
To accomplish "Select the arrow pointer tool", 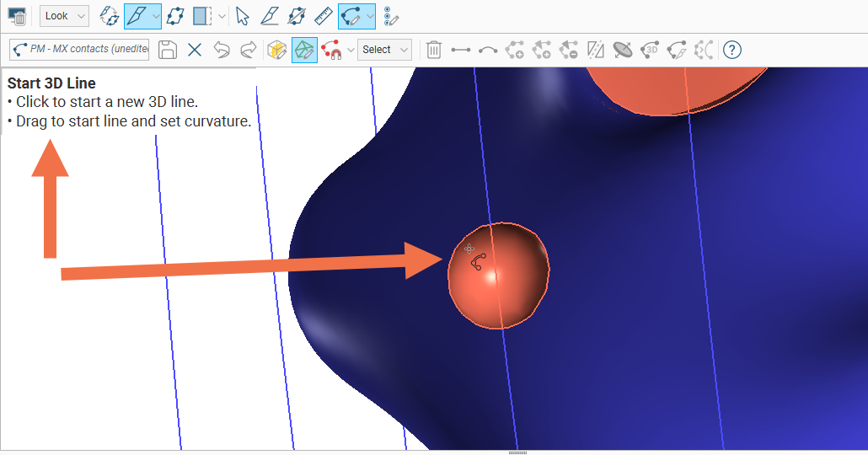I will point(243,16).
